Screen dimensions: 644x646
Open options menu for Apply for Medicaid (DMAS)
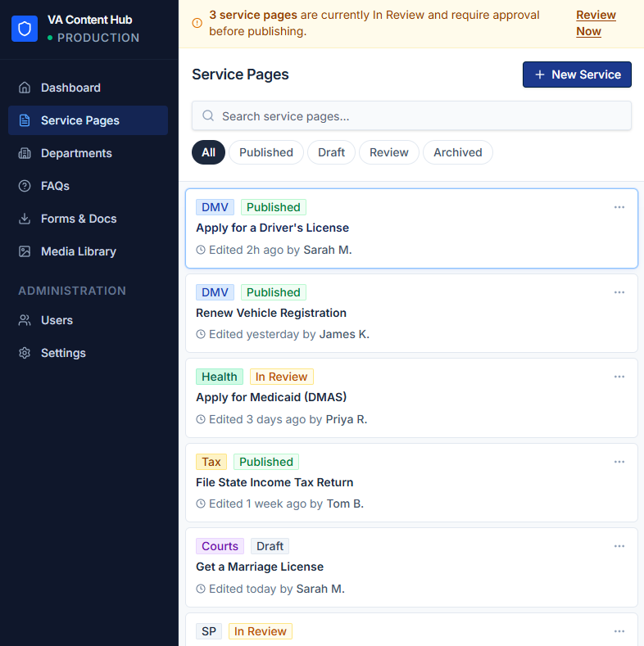(619, 377)
